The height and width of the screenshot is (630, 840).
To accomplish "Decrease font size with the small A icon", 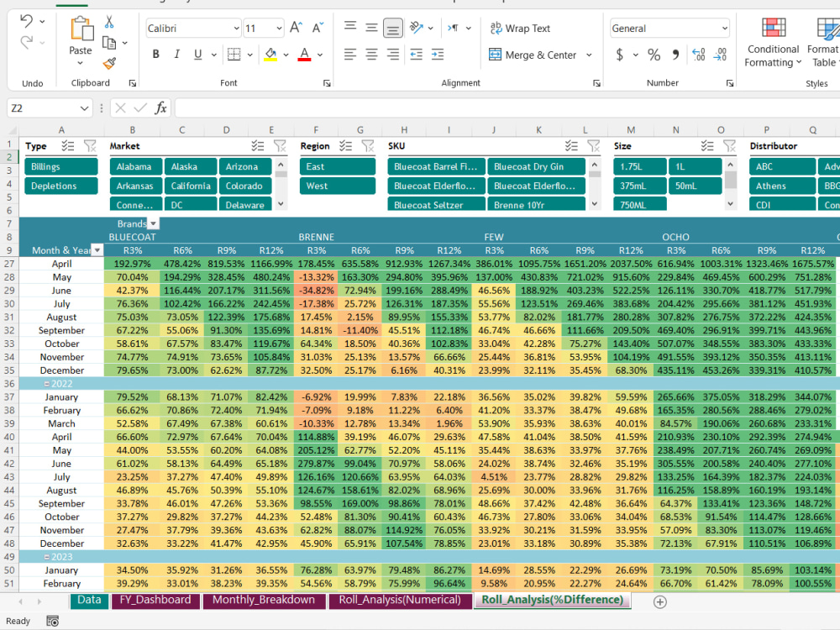I will (x=318, y=28).
